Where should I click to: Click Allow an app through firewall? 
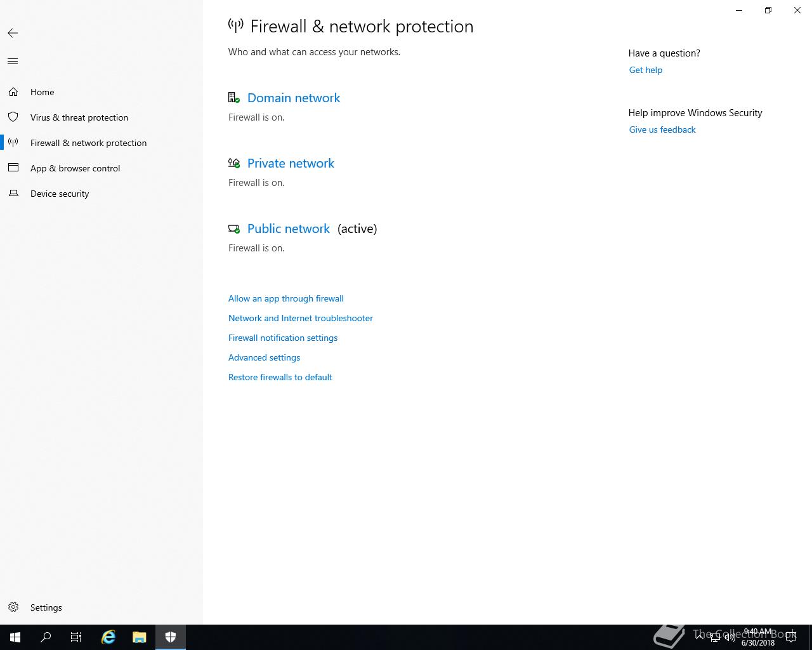click(286, 298)
